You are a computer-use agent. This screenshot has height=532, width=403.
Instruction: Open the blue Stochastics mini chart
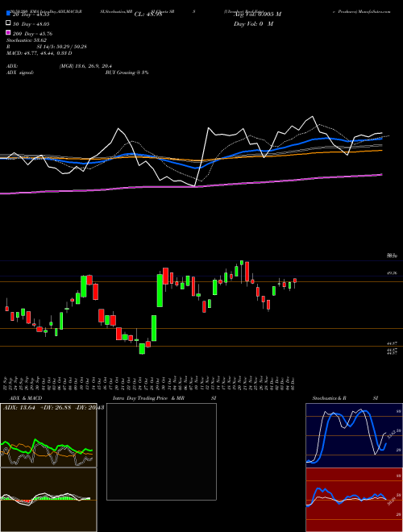(354, 435)
